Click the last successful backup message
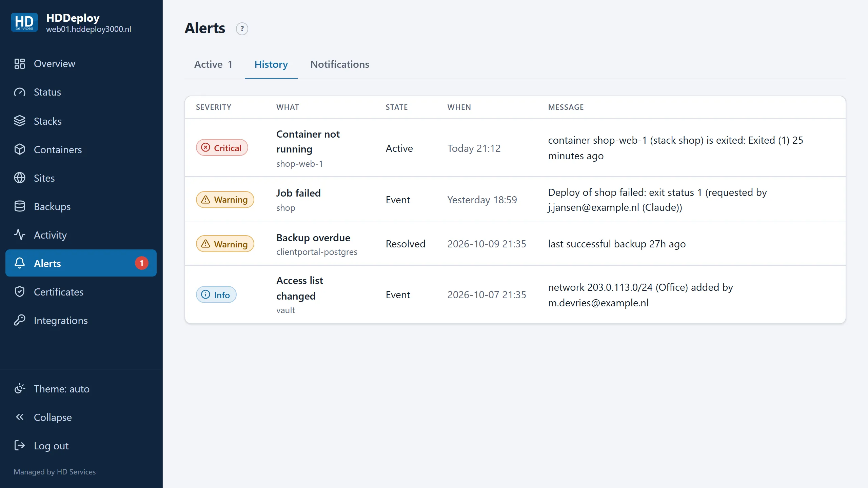Screen dimensions: 868x488 [x=617, y=244]
